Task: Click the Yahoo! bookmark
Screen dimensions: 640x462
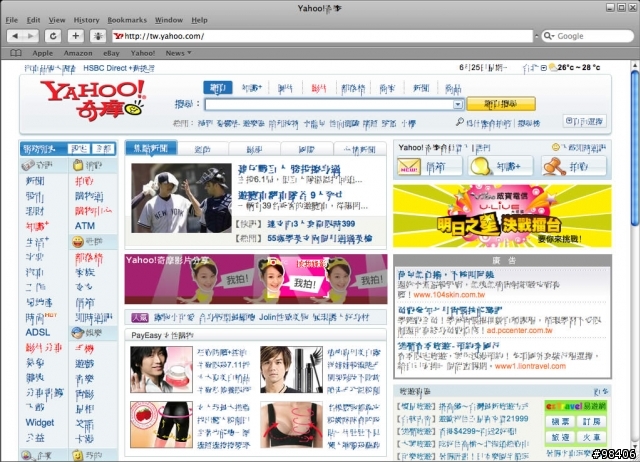Action: click(x=143, y=53)
